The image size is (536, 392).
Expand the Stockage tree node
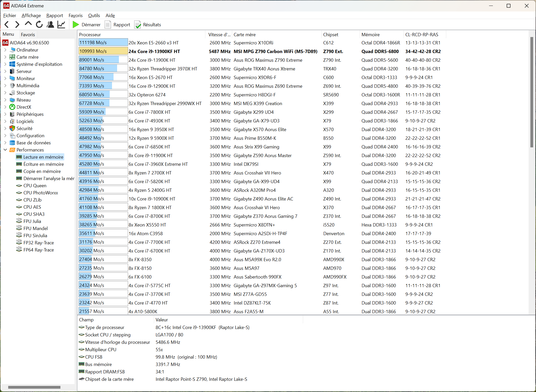[x=5, y=93]
